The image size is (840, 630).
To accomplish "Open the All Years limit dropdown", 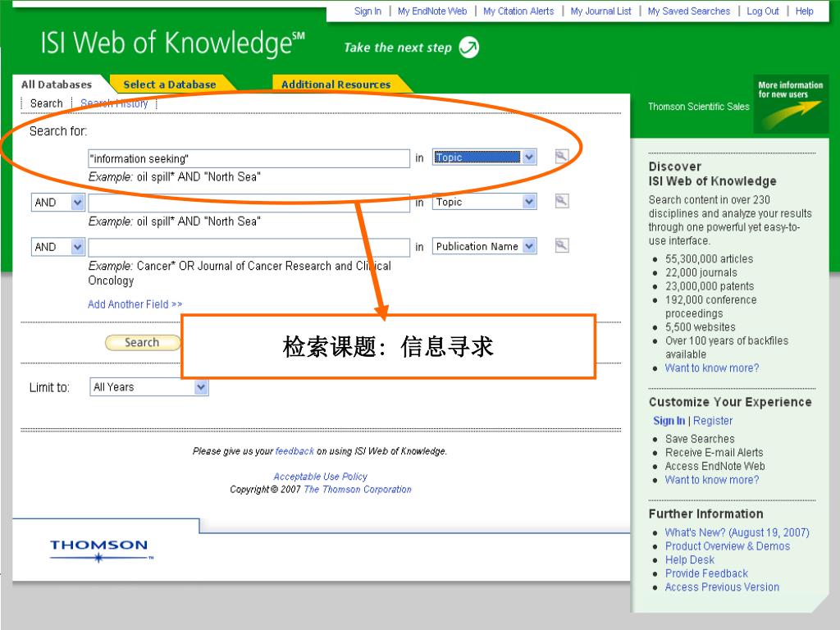I will click(149, 387).
